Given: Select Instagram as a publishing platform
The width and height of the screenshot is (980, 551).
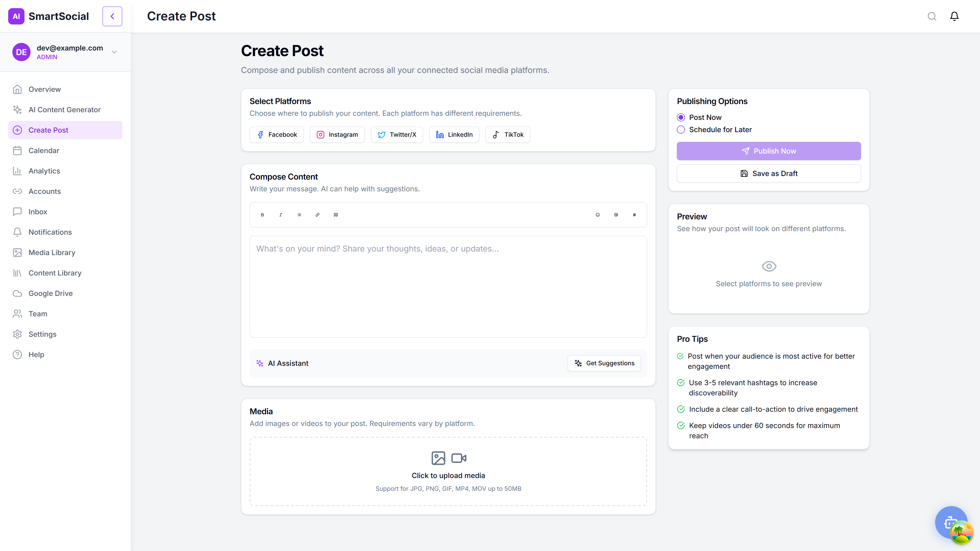Looking at the screenshot, I should (337, 134).
